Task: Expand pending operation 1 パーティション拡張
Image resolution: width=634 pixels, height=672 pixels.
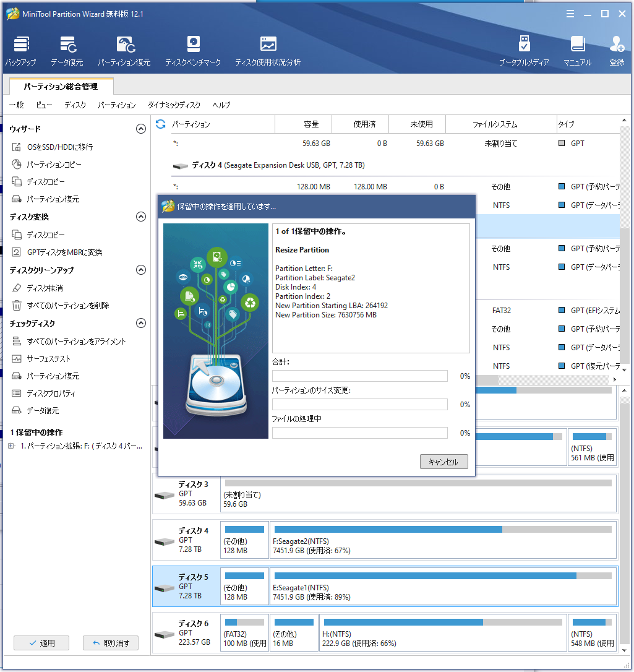Action: coord(11,446)
